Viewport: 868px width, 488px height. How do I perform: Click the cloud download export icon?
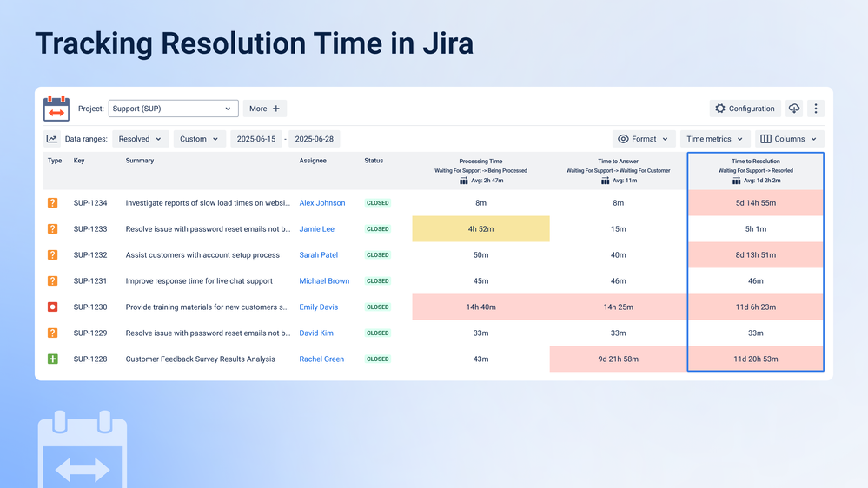pyautogui.click(x=794, y=109)
